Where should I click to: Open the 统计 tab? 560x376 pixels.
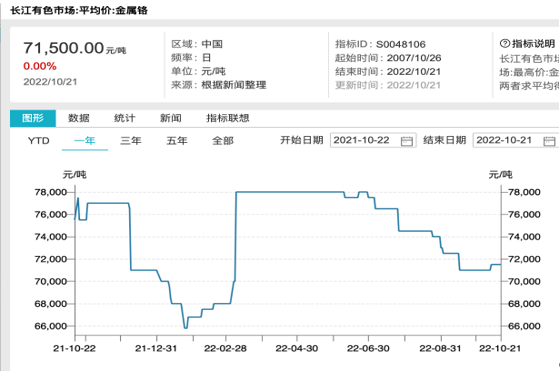[124, 118]
